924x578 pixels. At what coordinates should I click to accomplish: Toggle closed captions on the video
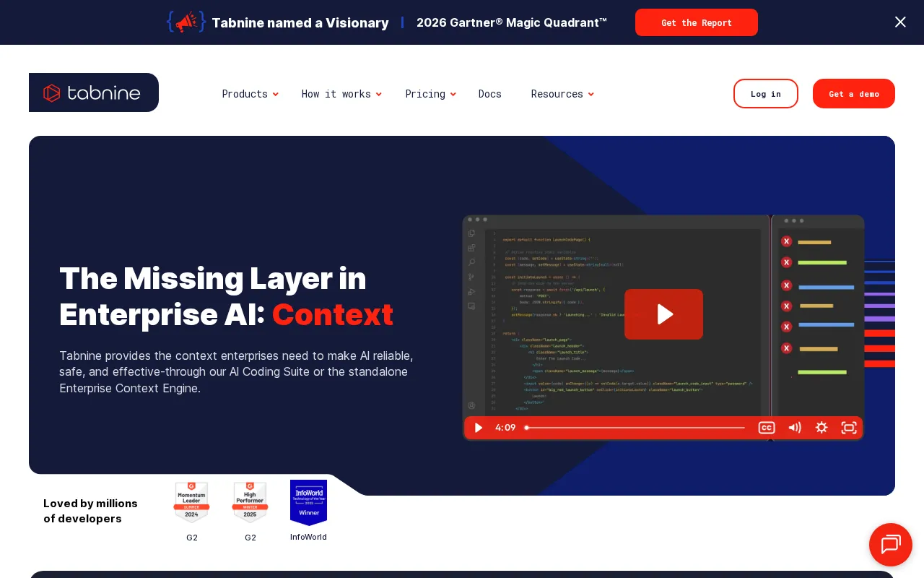pos(767,428)
